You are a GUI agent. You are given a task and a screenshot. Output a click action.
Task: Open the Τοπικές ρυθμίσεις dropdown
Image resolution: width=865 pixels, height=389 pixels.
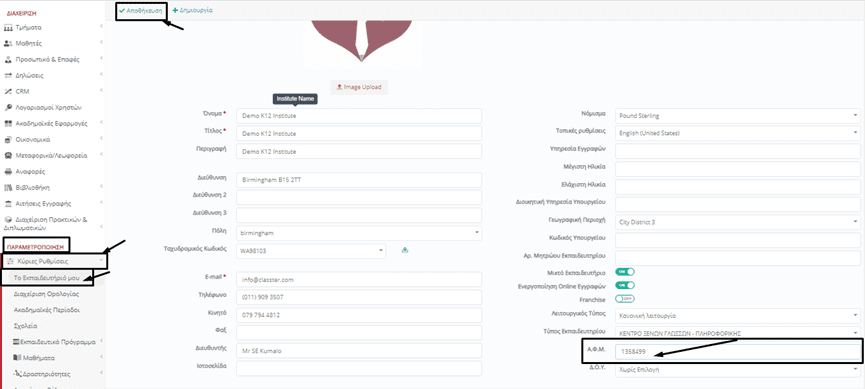[x=737, y=133]
